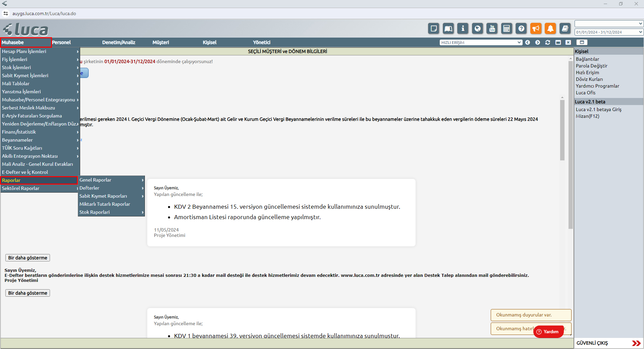The height and width of the screenshot is (349, 644).
Task: Open the Kişisel menu in menu bar
Action: 210,42
